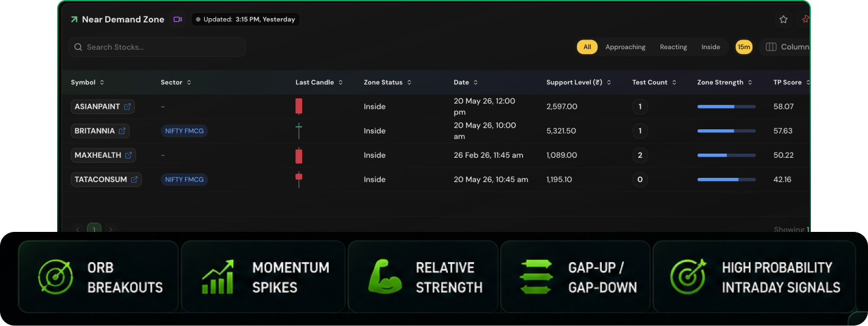Click the Momentum Spikes chart icon

pos(218,277)
